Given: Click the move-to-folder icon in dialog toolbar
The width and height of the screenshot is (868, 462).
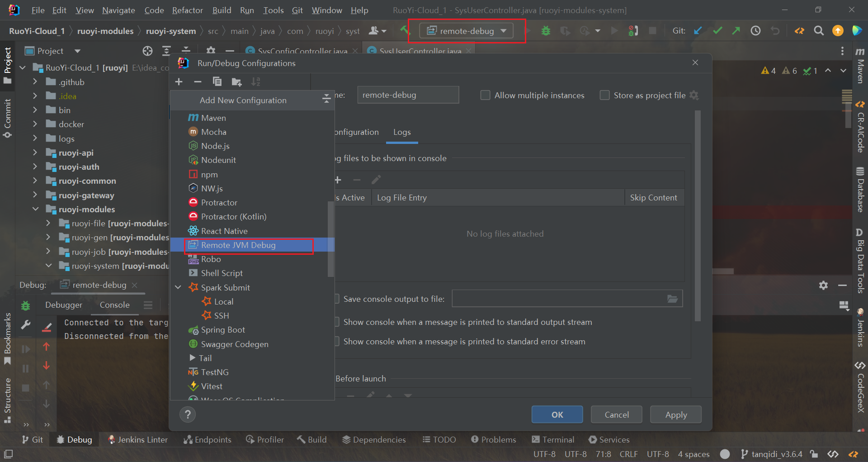Looking at the screenshot, I should [236, 82].
